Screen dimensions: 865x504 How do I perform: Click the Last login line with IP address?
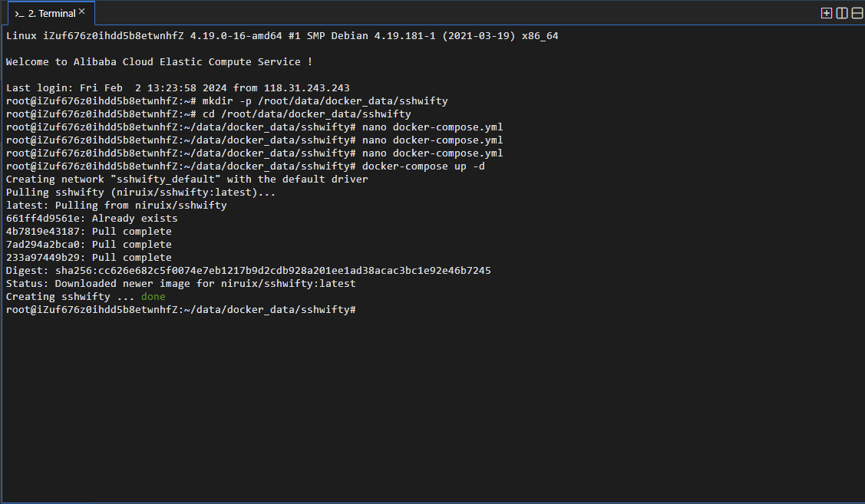click(x=177, y=88)
